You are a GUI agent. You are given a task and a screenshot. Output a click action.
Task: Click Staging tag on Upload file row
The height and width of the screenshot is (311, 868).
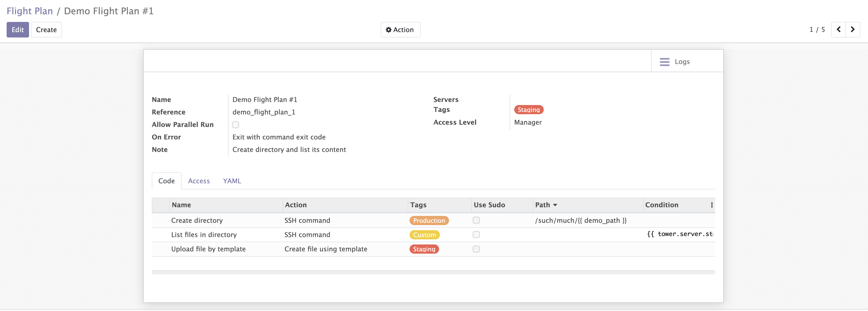[424, 249]
